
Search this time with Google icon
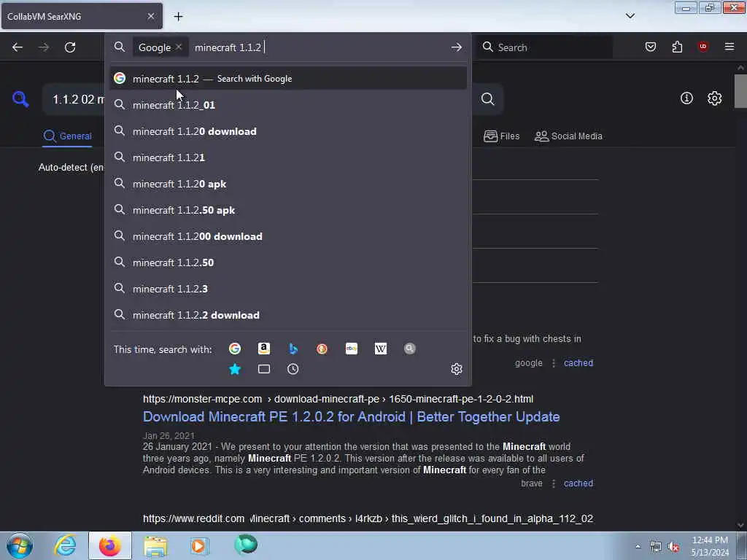point(235,349)
